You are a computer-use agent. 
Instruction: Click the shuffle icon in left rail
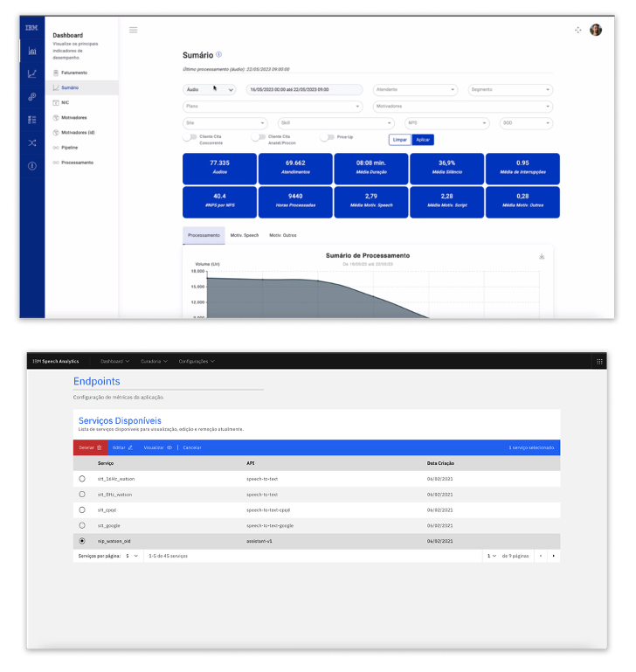click(31, 142)
